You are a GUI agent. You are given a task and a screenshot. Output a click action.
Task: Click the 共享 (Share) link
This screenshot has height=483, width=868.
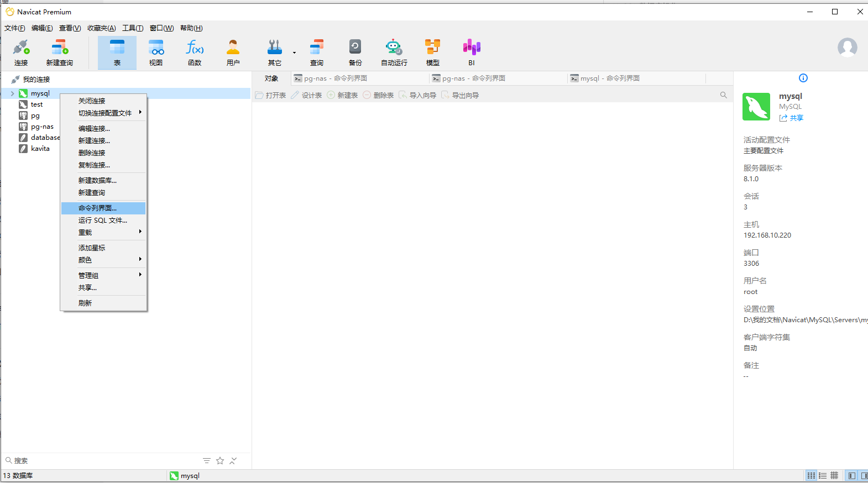[792, 118]
